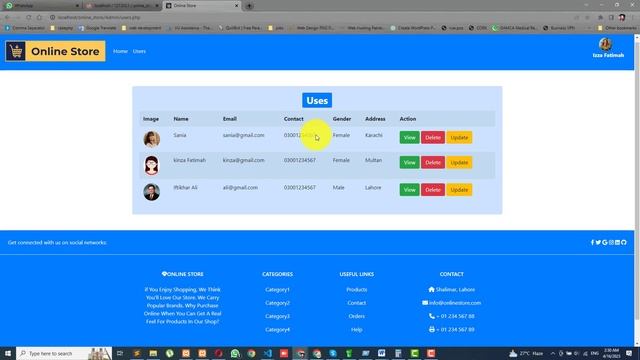Click the phone icon beside + 01 234 567 88

tap(432, 316)
